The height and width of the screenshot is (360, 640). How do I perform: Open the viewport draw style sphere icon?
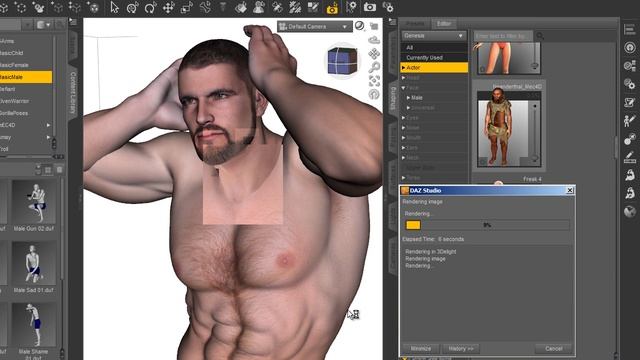[359, 26]
